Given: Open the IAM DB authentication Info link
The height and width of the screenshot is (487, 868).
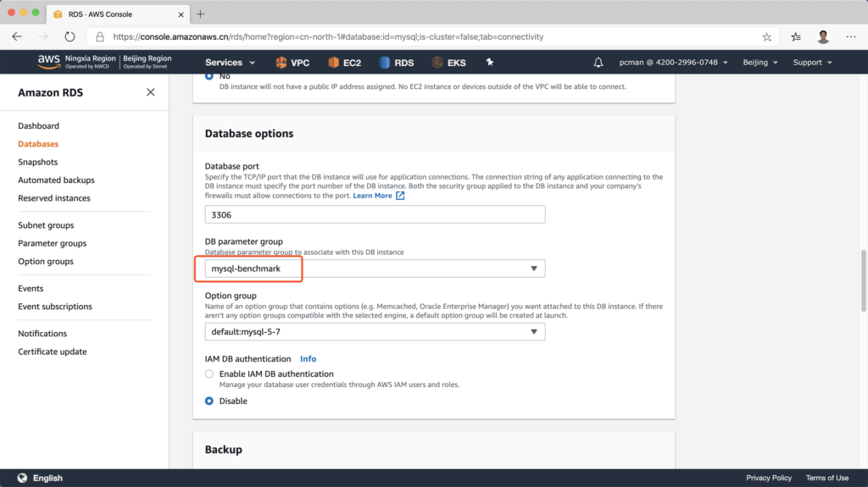Looking at the screenshot, I should tap(308, 359).
